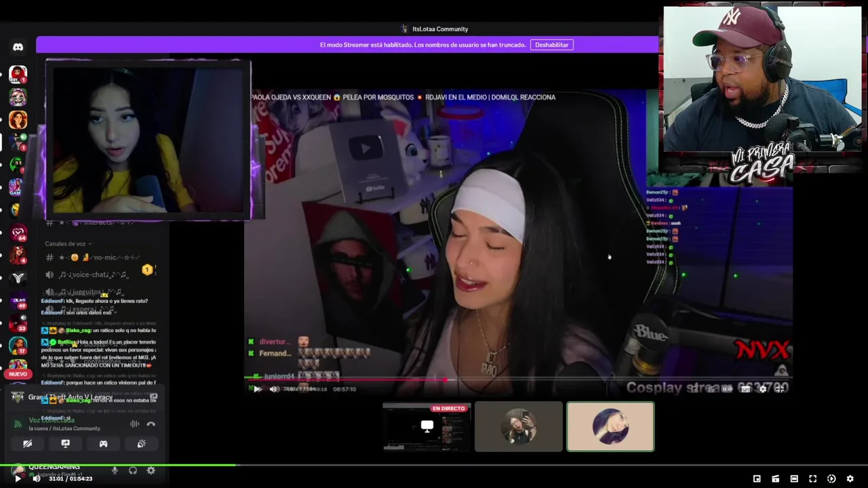Open the server icon with badge 33
Viewport: 868px width, 488px height.
pos(18,323)
